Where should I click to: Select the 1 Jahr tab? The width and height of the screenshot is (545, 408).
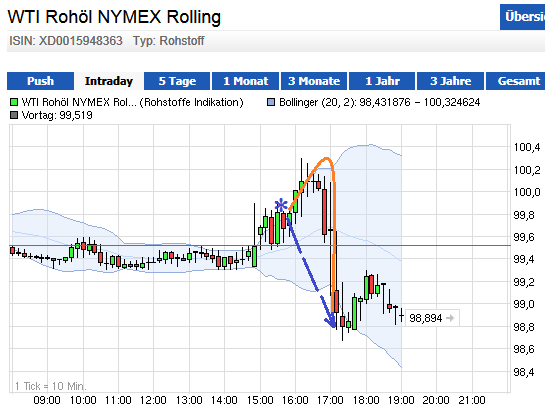pyautogui.click(x=382, y=81)
